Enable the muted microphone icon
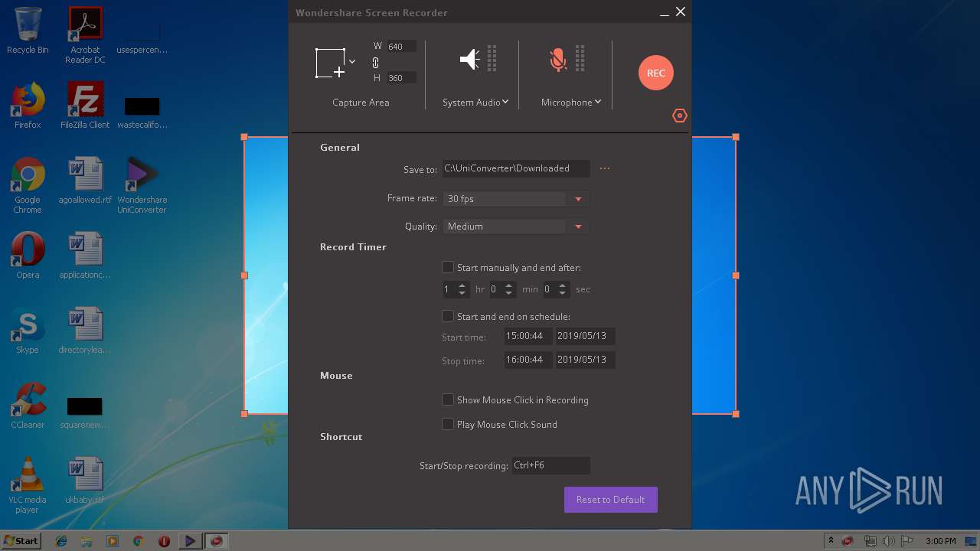 click(558, 60)
